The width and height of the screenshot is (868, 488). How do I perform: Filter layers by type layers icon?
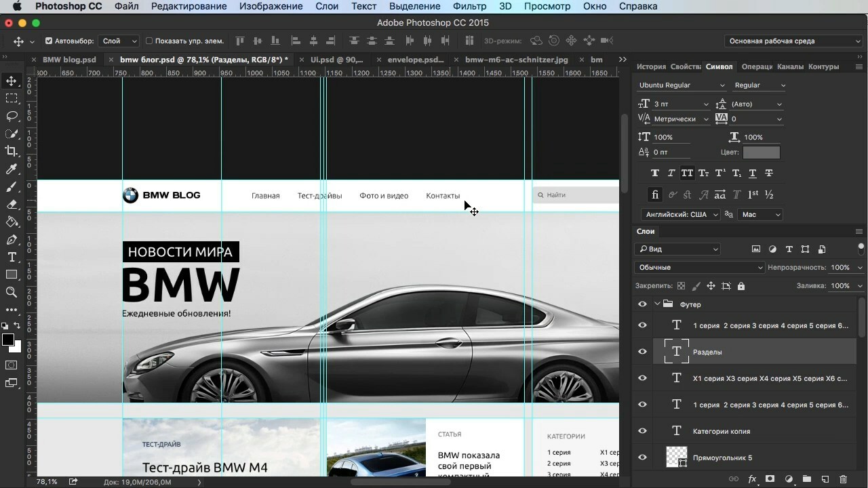click(789, 249)
